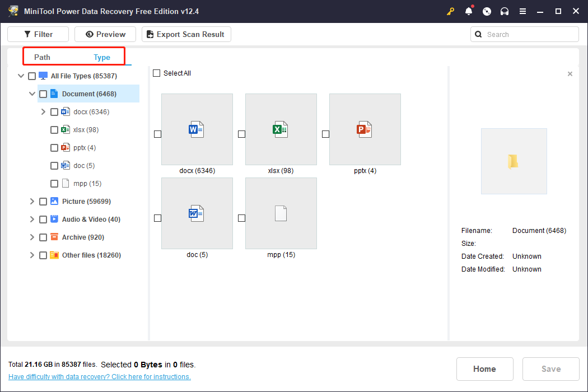The image size is (588, 392).
Task: Click the PowerPoint icon beside pptx (4) in the tree
Action: [x=66, y=147]
